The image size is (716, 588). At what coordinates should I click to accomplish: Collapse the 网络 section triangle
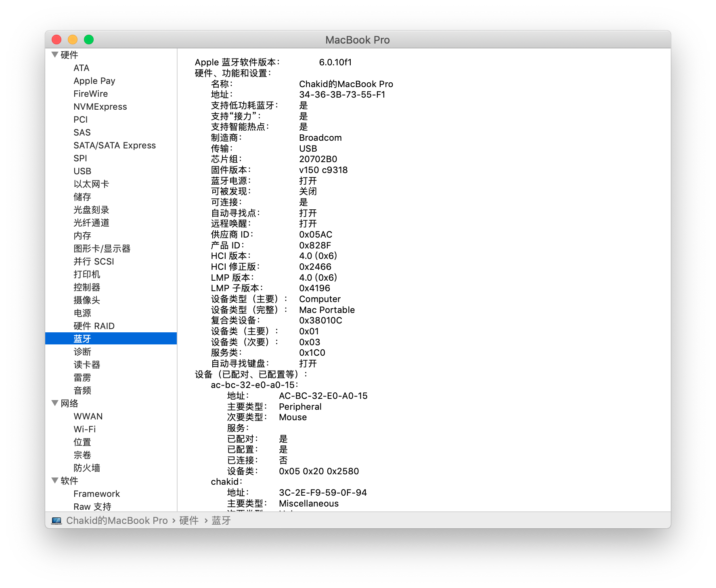tap(55, 403)
